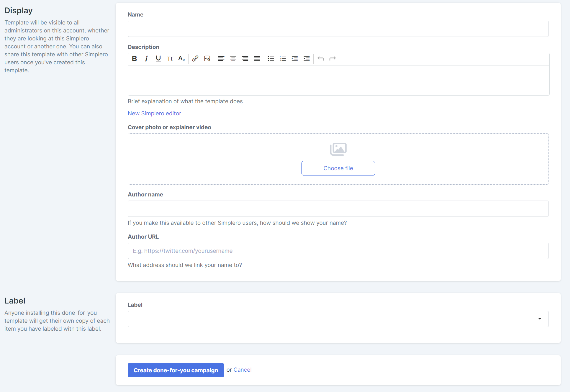570x392 pixels.
Task: Clear formatting with the Ax icon
Action: click(182, 59)
